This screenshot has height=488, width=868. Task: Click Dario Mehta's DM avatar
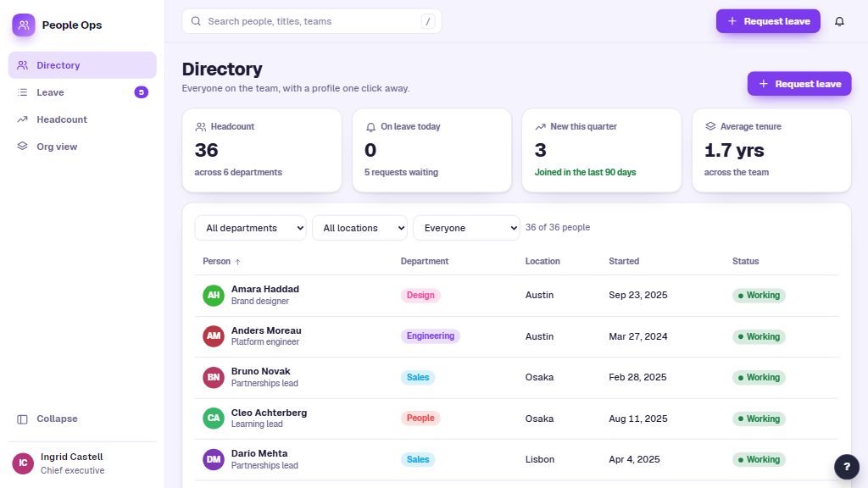point(214,459)
